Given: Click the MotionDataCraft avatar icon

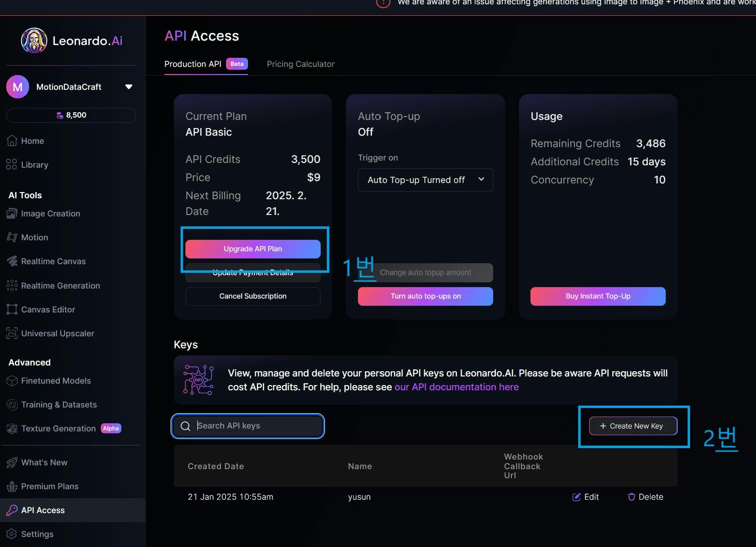Looking at the screenshot, I should 18,87.
